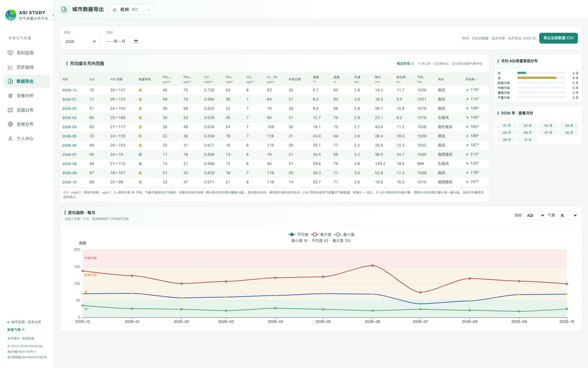Open the 多维分析 menu item

point(27,96)
